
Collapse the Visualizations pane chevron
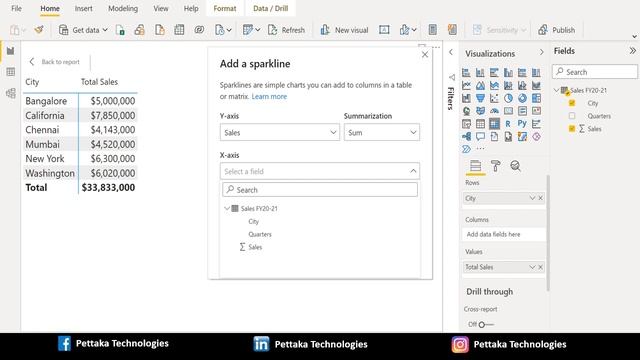[x=542, y=53]
